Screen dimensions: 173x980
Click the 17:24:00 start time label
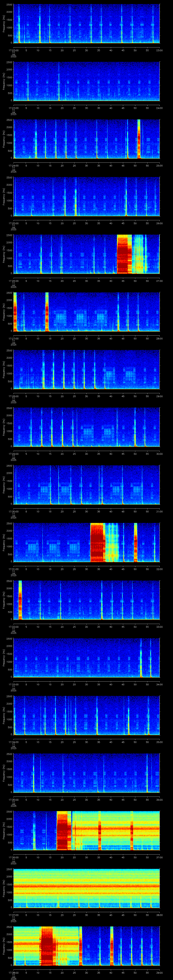tap(13, 166)
